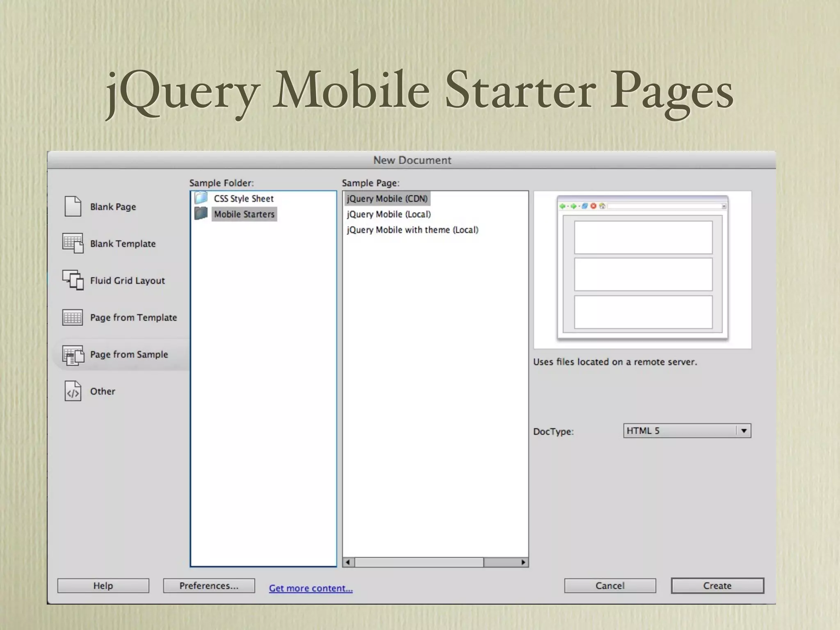Click the Help button

(103, 586)
